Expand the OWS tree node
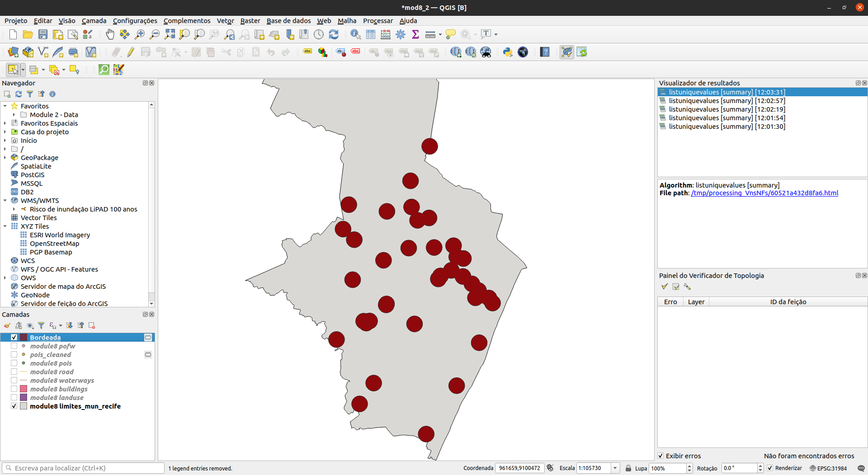The height and width of the screenshot is (475, 868). [x=5, y=278]
